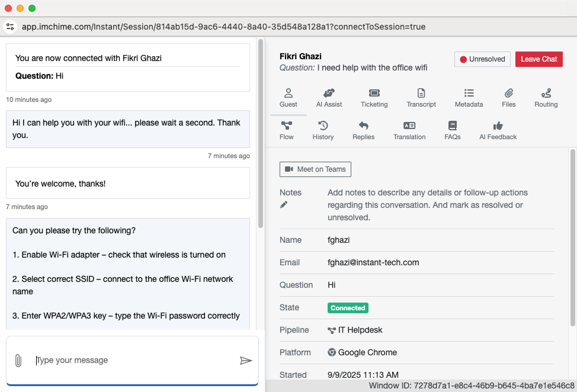
Task: View the chat Transcript
Action: [x=421, y=98]
